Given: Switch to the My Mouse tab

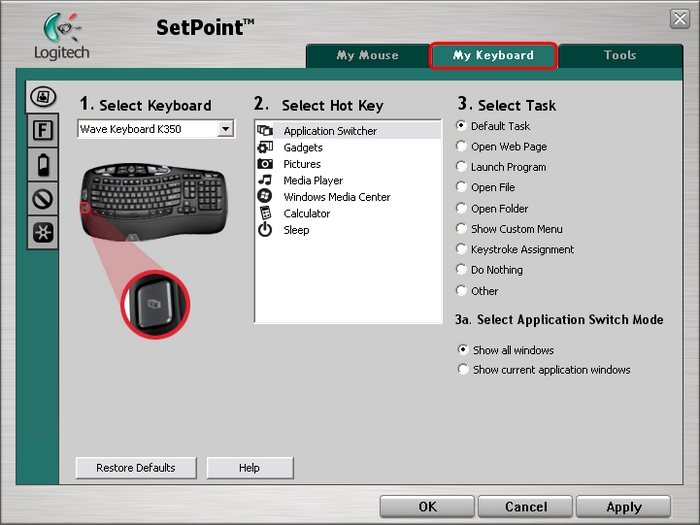Looking at the screenshot, I should coord(367,56).
